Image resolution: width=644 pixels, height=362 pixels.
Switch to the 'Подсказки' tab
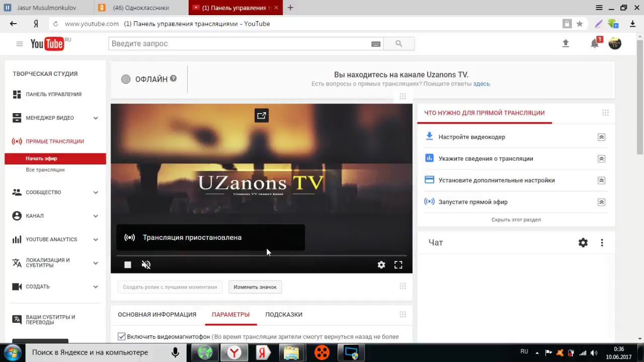[x=284, y=315]
